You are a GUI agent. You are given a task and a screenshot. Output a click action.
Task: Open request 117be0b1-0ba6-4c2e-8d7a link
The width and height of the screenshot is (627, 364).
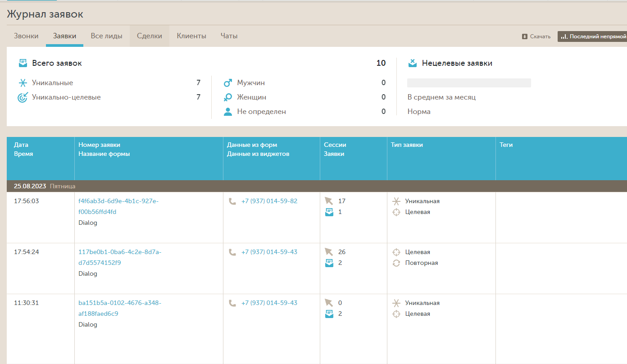(120, 258)
